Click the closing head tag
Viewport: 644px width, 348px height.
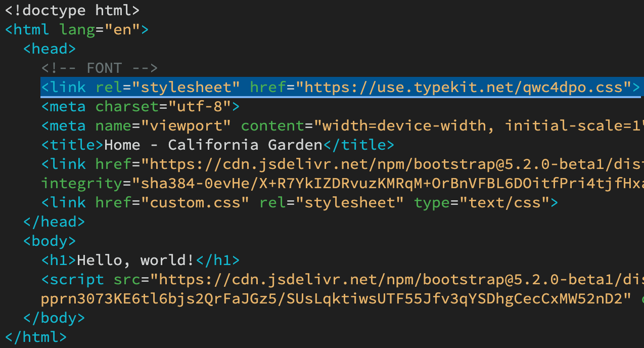point(54,221)
